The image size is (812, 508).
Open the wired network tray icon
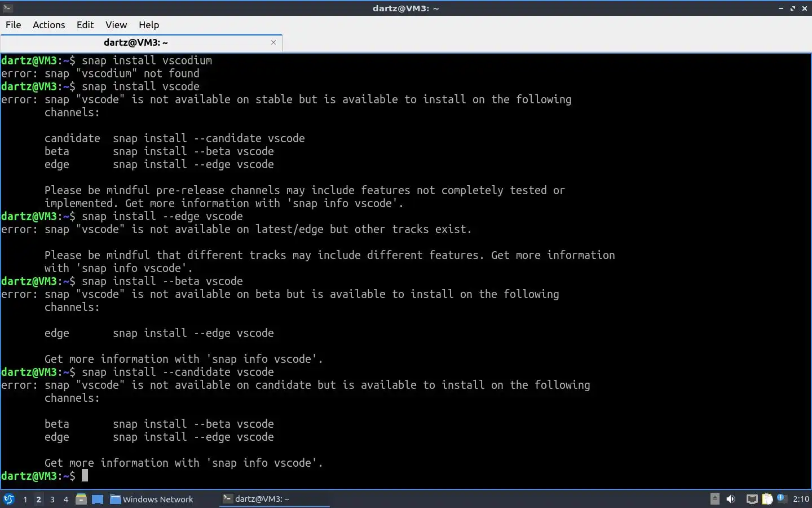752,499
